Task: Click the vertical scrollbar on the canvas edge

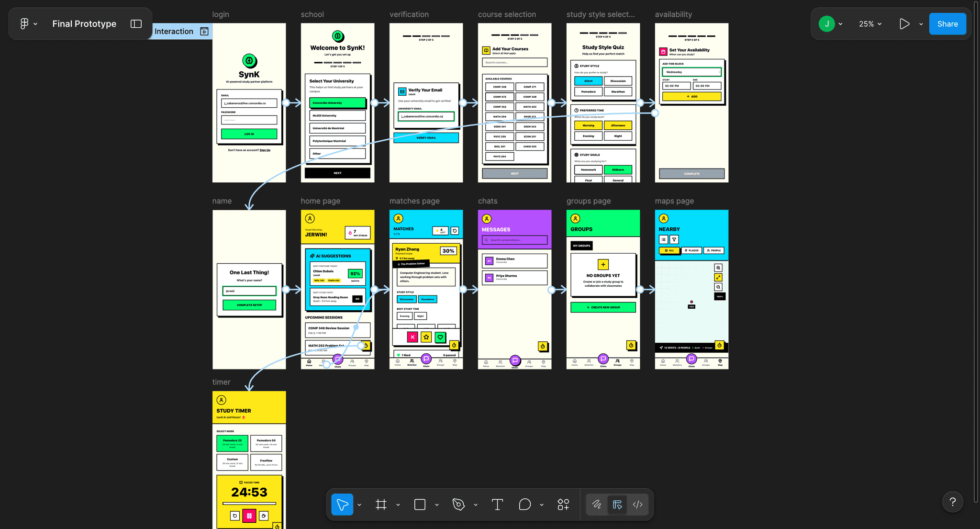Action: [976, 251]
